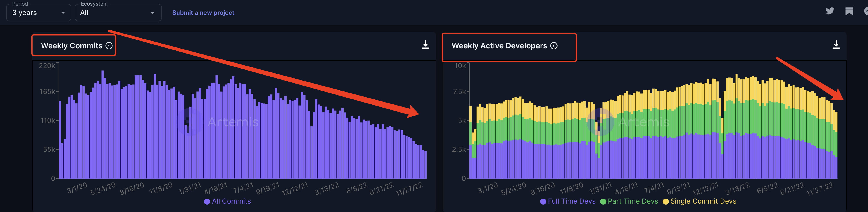The height and width of the screenshot is (212, 868).
Task: Click the 165k axis label on commits chart
Action: 47,92
